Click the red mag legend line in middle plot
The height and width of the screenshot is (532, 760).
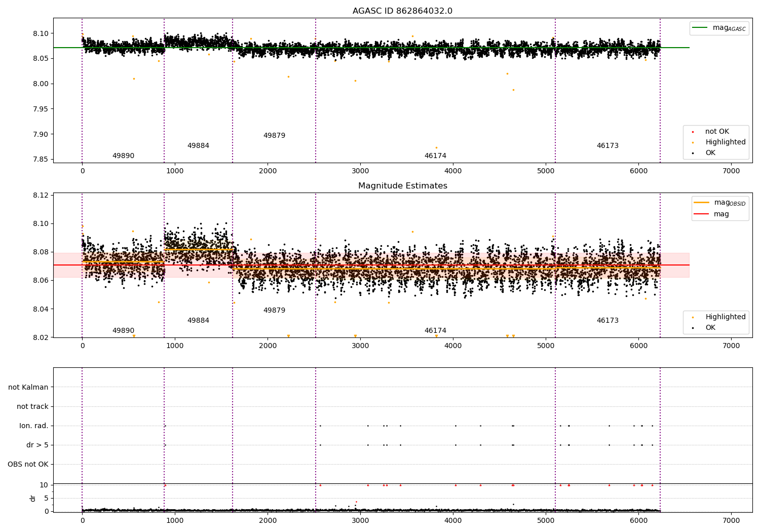(702, 214)
